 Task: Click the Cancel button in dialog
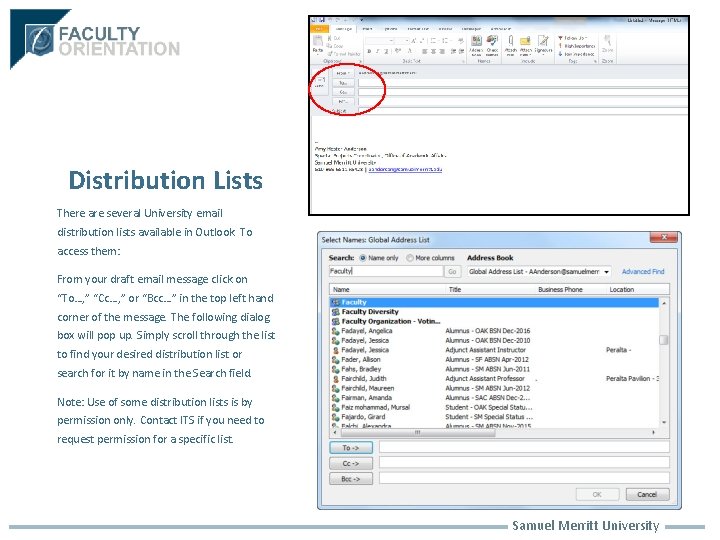tap(647, 495)
